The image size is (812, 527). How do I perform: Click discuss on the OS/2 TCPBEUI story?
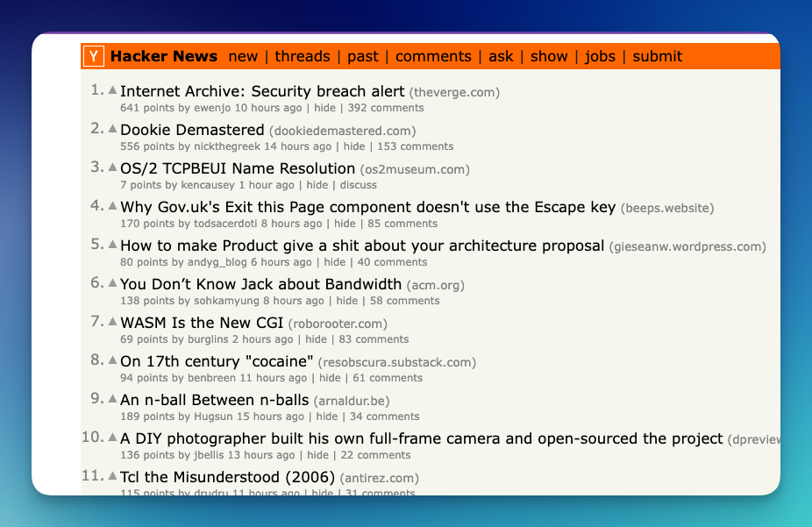pos(358,185)
